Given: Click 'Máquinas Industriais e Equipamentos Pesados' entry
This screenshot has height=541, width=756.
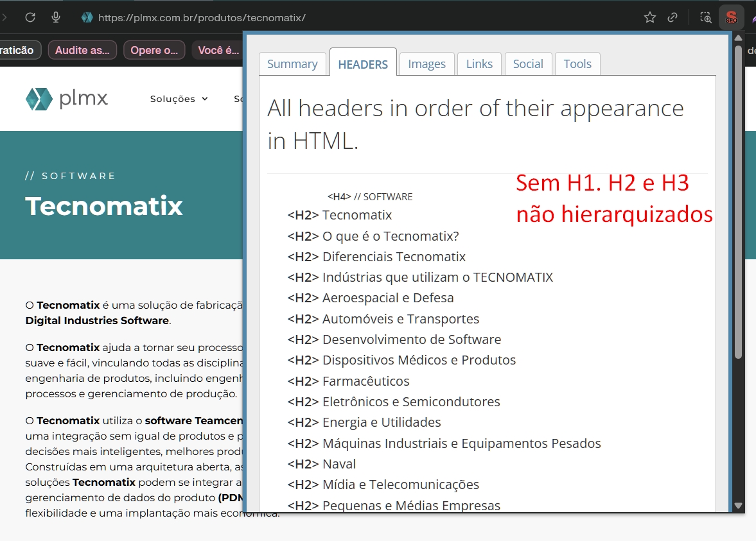Looking at the screenshot, I should [x=444, y=443].
